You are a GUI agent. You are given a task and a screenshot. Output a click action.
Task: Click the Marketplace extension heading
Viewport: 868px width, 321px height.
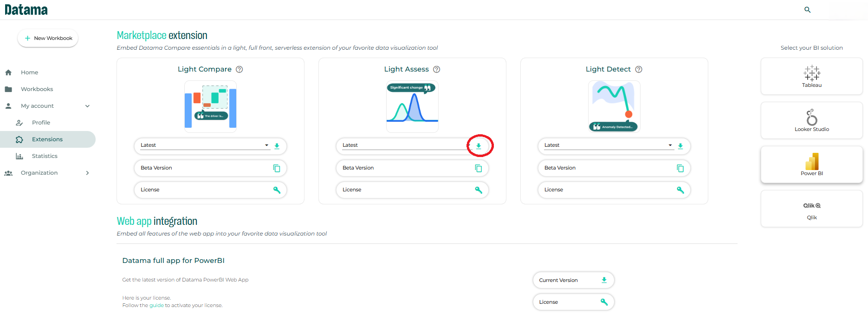click(x=162, y=35)
